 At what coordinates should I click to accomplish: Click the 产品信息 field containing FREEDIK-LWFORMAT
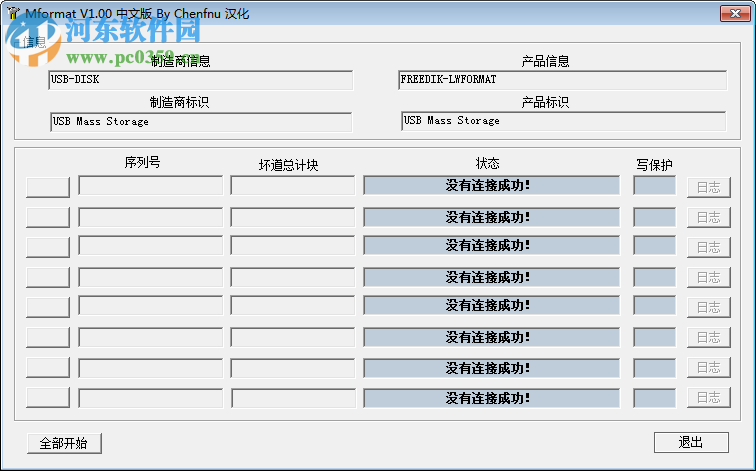tap(563, 80)
